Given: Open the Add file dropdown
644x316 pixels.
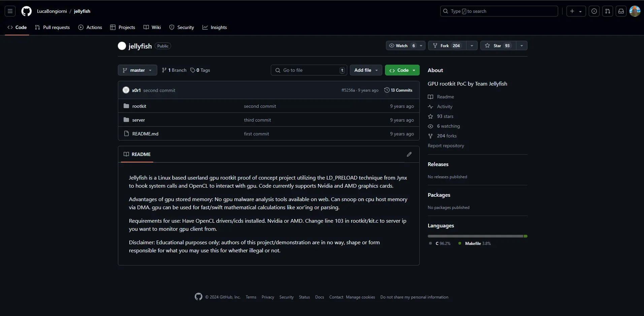Looking at the screenshot, I should tap(366, 70).
